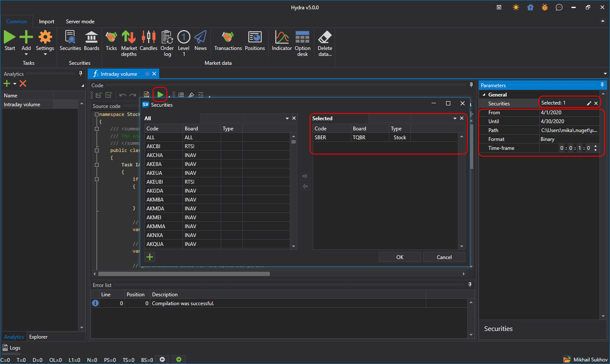Open the Securities ribbon icon
This screenshot has width=610, height=364.
pos(70,41)
